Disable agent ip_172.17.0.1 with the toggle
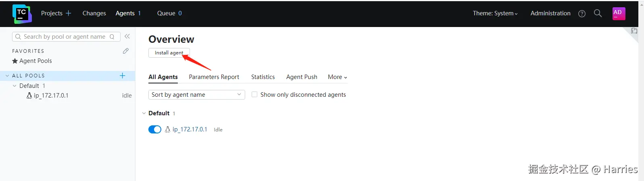644x181 pixels. 155,129
